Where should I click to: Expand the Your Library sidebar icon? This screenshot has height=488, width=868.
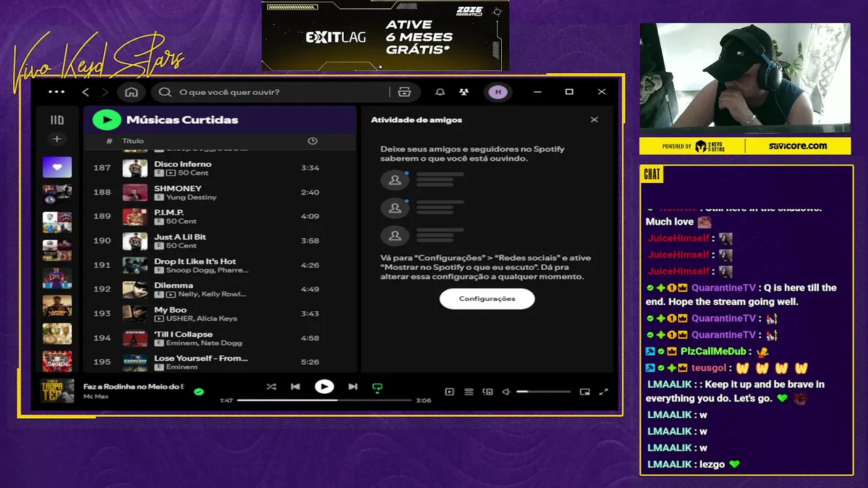coord(57,120)
